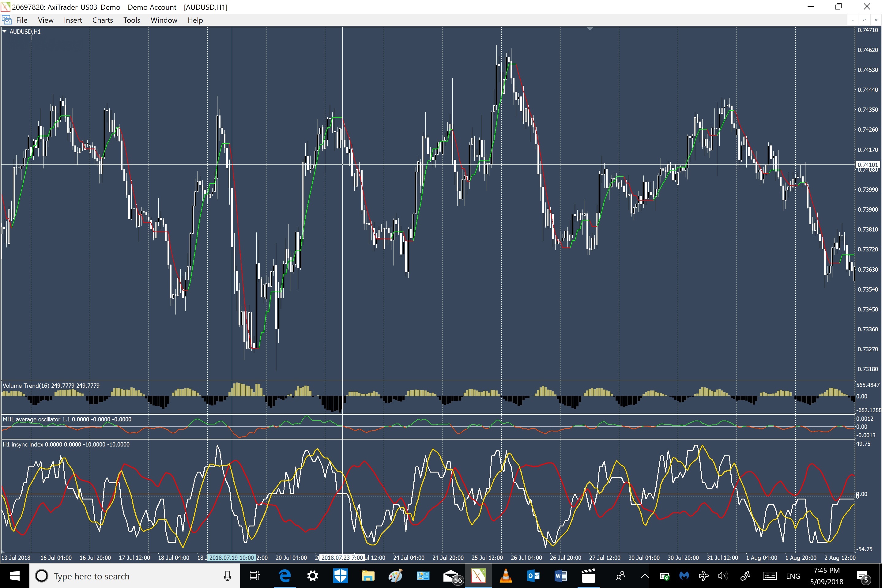Viewport: 882px width, 588px height.
Task: Expand the AUDUSD,H1 chart dropdown triangle
Action: [5, 32]
